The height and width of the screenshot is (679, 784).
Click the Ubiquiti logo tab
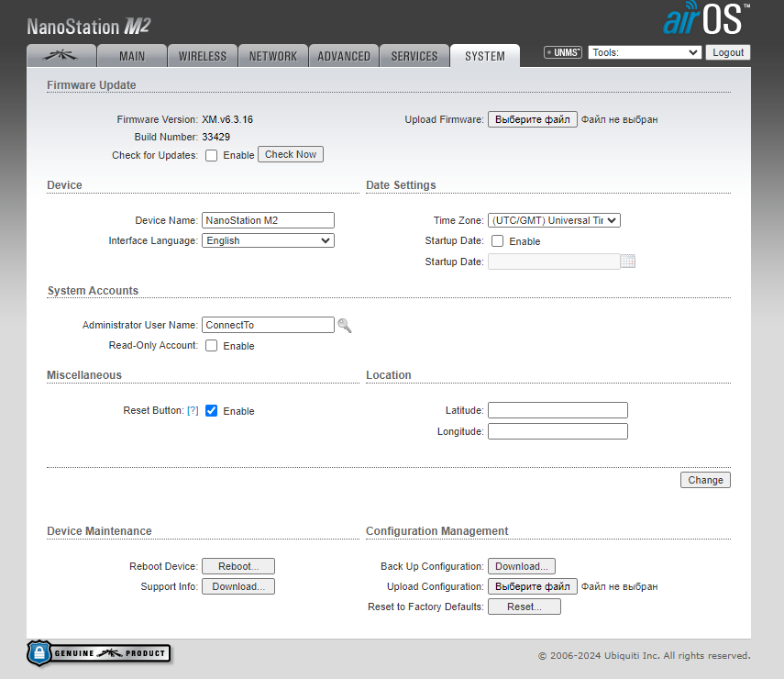(61, 56)
